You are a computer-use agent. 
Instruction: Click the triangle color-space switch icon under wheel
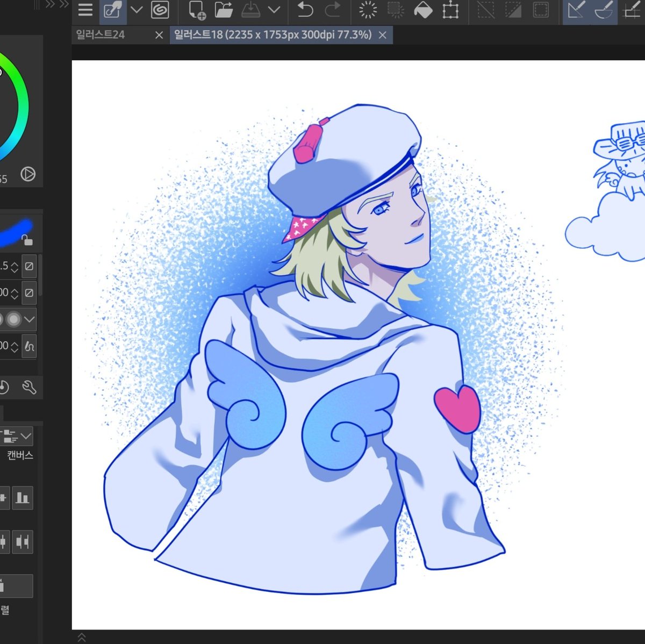[28, 174]
